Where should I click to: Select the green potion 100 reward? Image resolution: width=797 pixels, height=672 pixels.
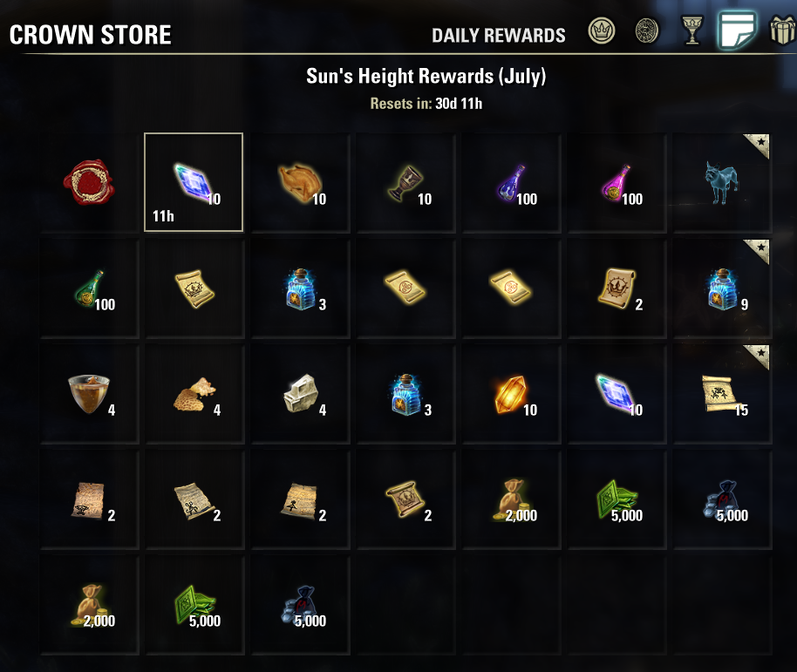pos(89,288)
